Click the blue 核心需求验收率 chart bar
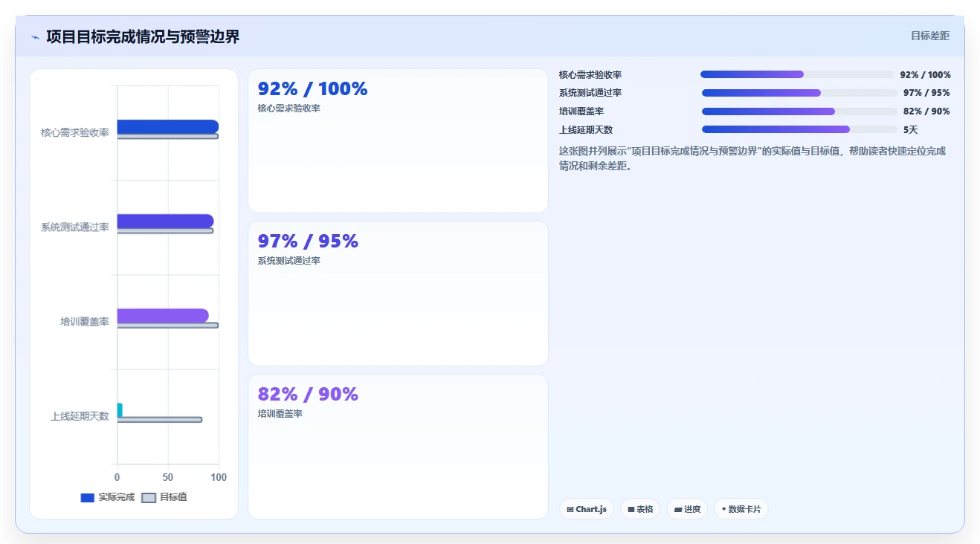 pyautogui.click(x=168, y=126)
